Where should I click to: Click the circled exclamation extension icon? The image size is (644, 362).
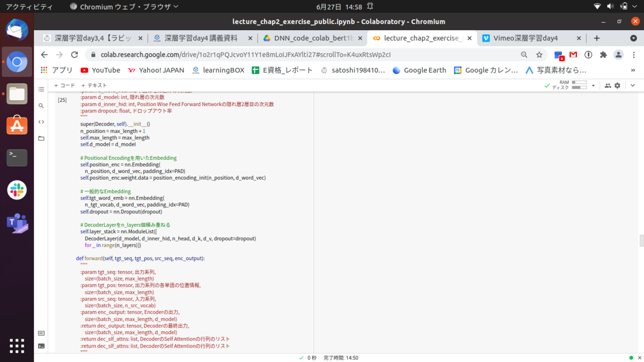coord(588,55)
